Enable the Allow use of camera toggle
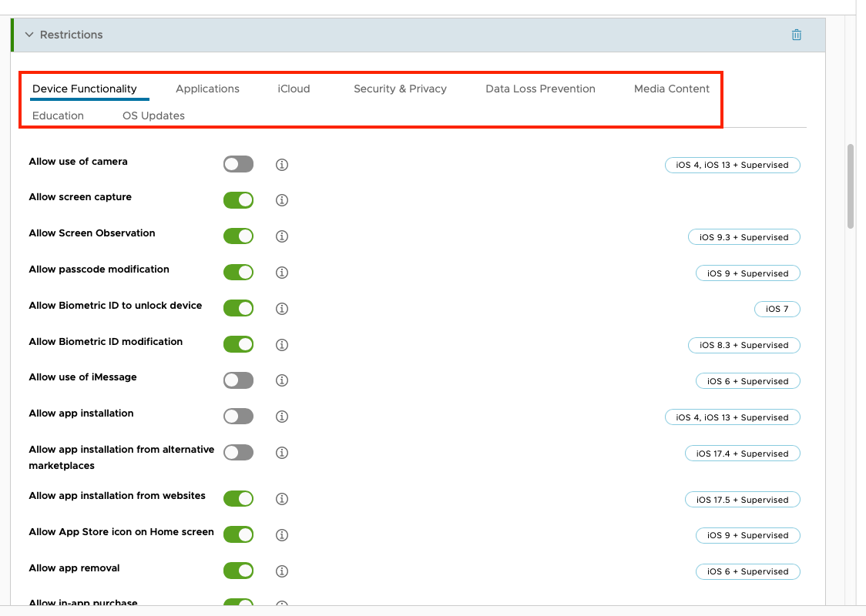This screenshot has width=866, height=616. pyautogui.click(x=238, y=164)
